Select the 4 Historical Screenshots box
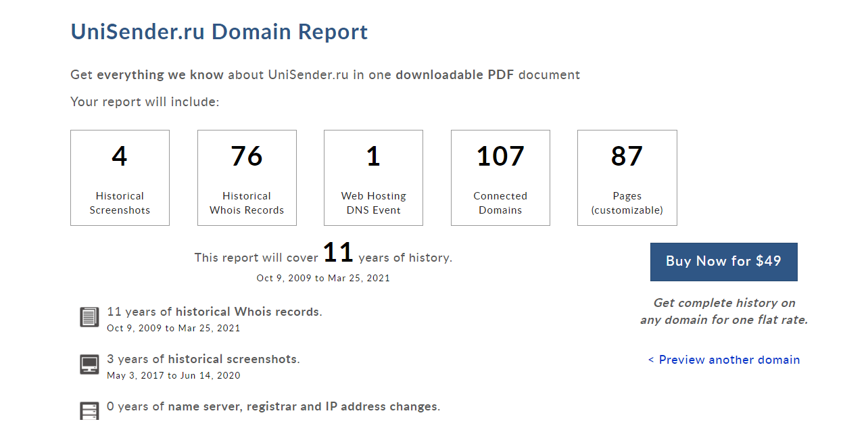The image size is (868, 428). coord(120,178)
